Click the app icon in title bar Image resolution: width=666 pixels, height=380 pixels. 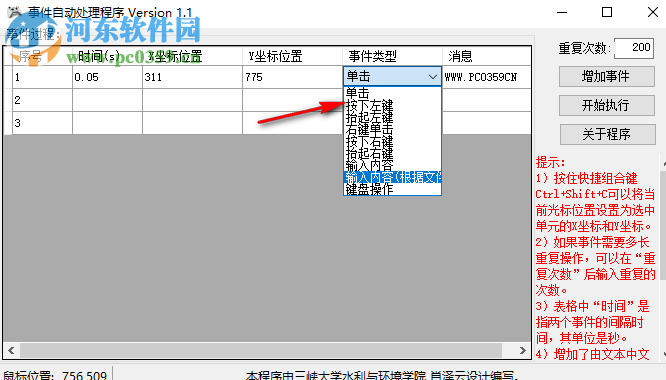pyautogui.click(x=14, y=12)
